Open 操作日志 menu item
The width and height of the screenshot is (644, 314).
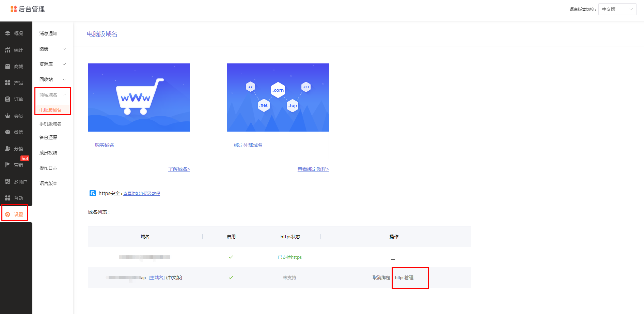[x=48, y=168]
